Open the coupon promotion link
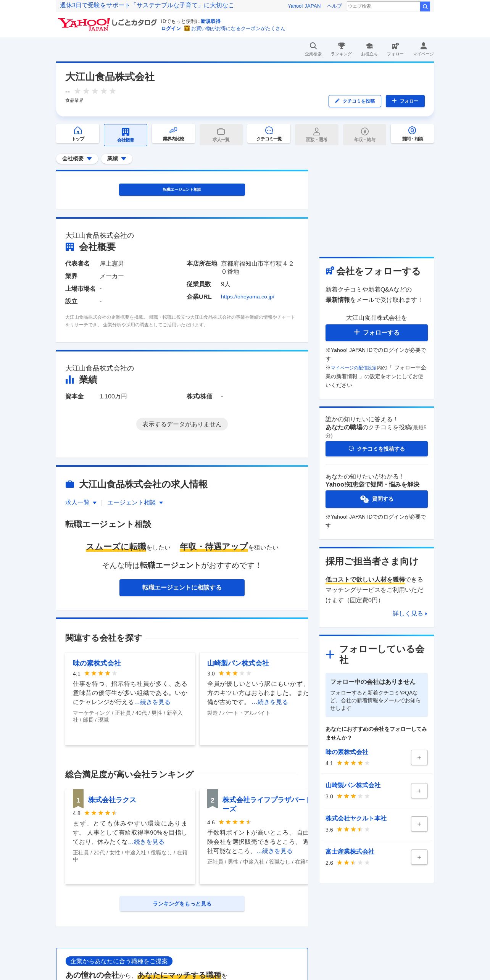 point(238,29)
